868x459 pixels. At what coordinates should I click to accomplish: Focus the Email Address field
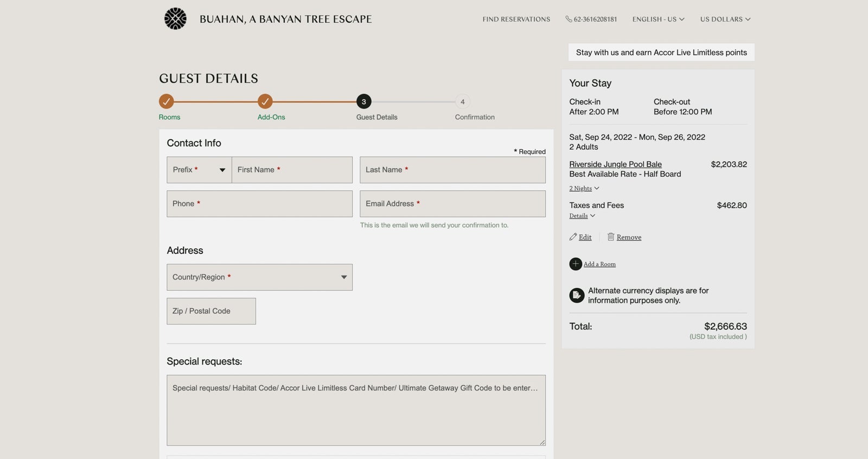point(452,203)
